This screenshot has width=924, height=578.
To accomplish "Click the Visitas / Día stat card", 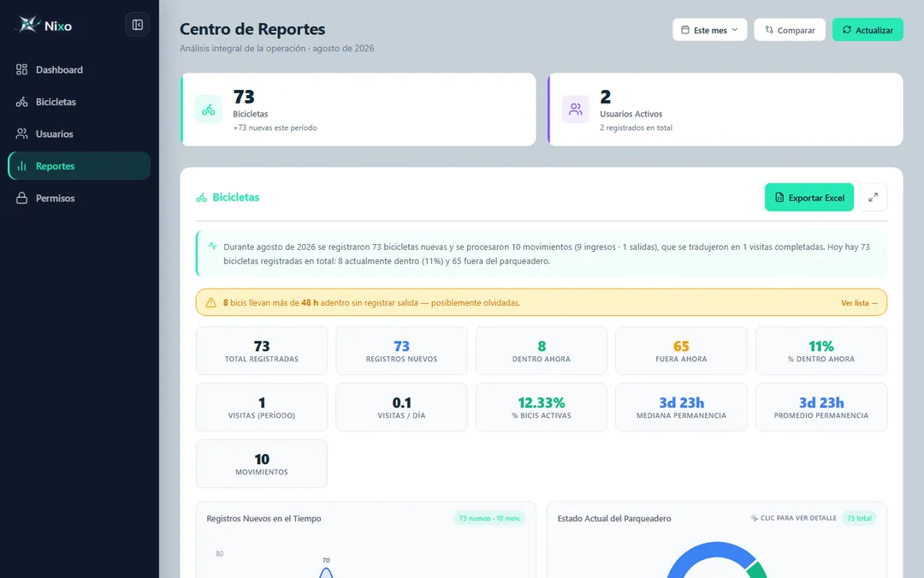I will pyautogui.click(x=401, y=408).
